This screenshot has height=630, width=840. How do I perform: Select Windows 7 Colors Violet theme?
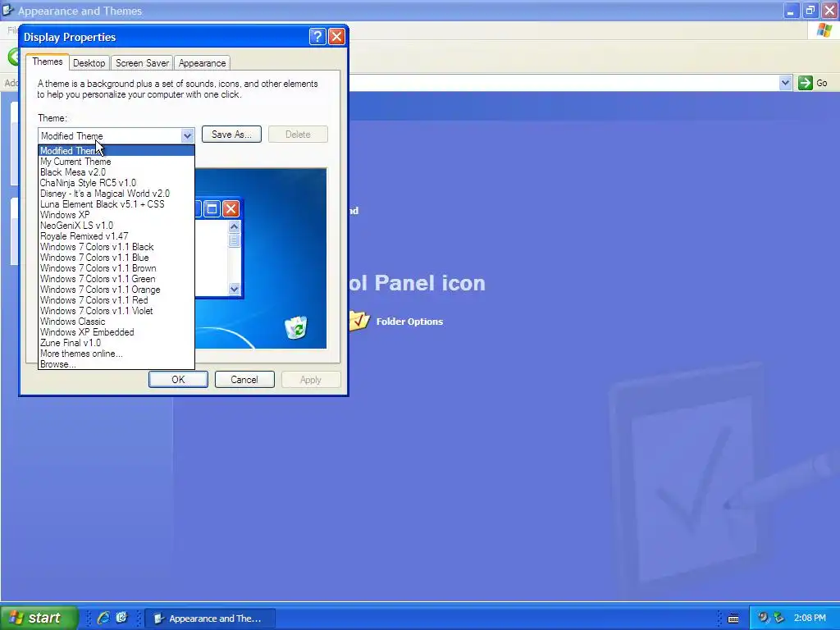(x=116, y=311)
